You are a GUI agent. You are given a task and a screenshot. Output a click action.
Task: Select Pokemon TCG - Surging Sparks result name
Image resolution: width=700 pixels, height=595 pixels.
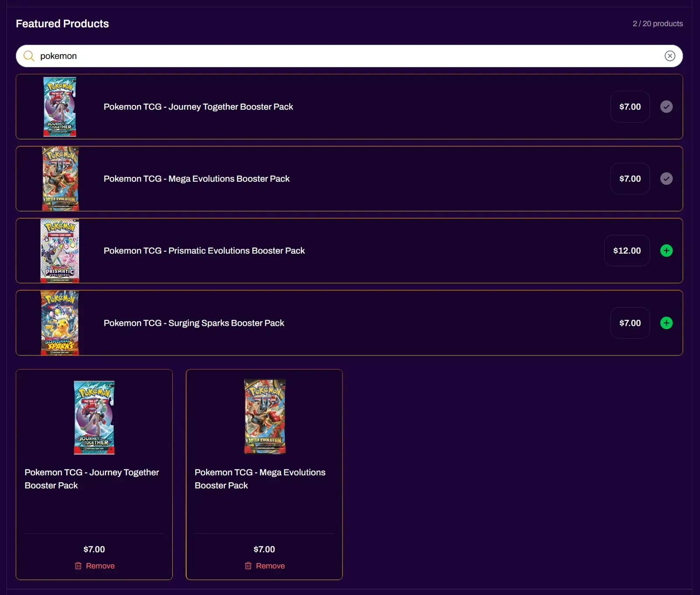pos(194,323)
